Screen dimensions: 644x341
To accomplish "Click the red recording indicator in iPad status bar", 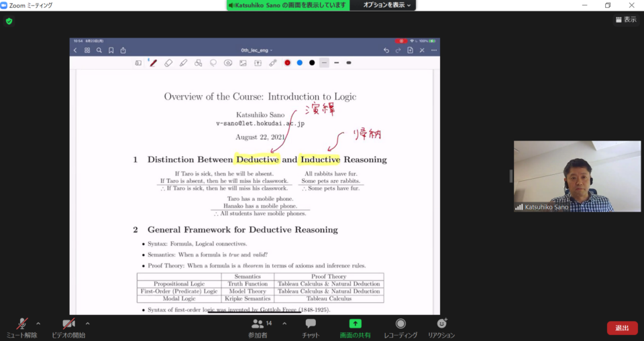I will click(401, 41).
